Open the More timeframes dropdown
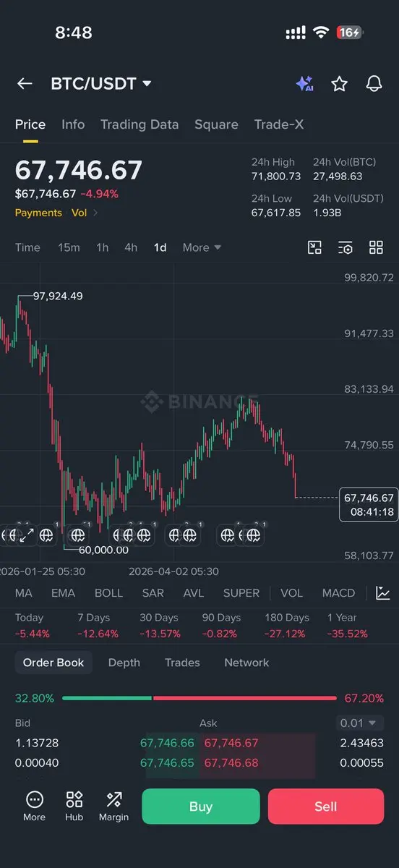Viewport: 399px width, 868px height. point(202,247)
